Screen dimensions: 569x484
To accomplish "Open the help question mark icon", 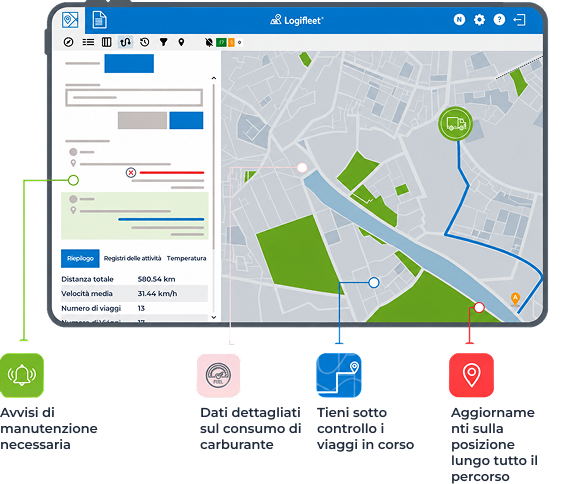I will point(499,20).
